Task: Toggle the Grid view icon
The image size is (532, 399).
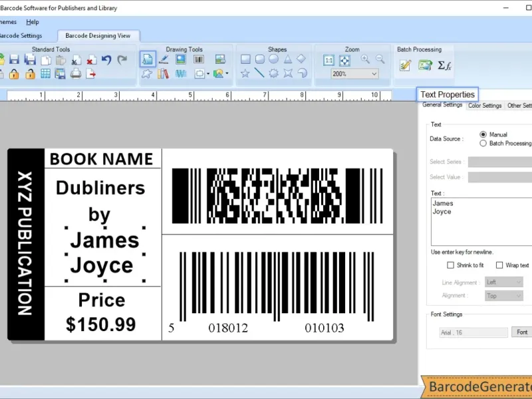Action: pyautogui.click(x=45, y=74)
